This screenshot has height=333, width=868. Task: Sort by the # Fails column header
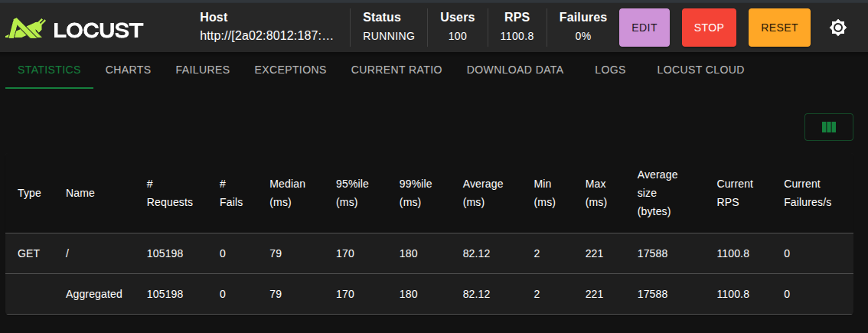[231, 194]
